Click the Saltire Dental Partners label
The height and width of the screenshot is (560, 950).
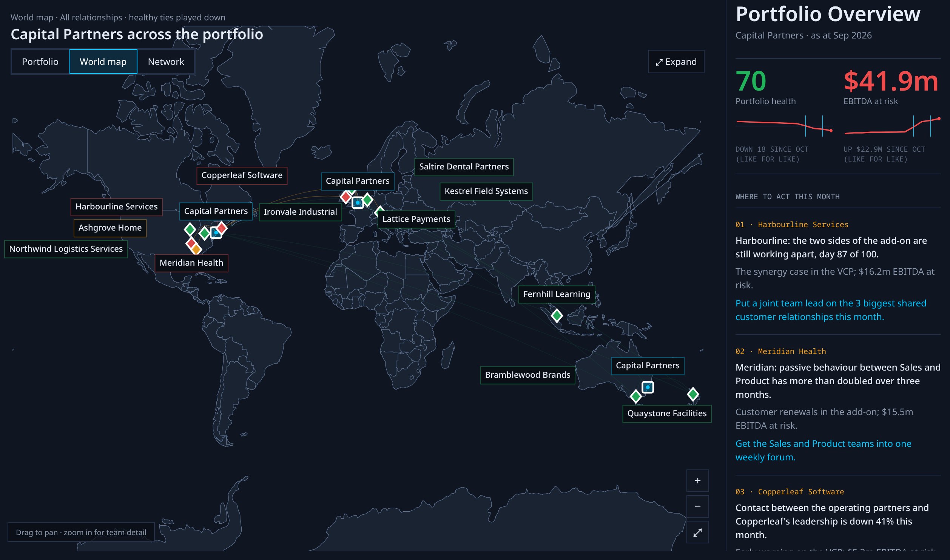coord(464,167)
